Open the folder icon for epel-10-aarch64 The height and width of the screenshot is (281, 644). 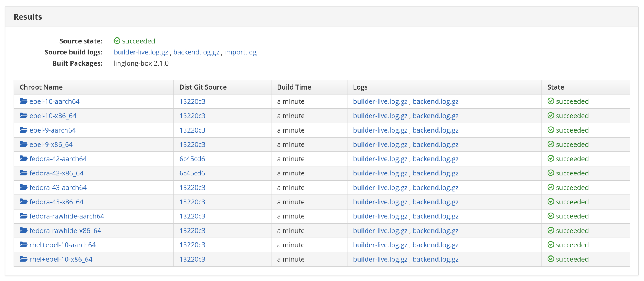point(23,101)
